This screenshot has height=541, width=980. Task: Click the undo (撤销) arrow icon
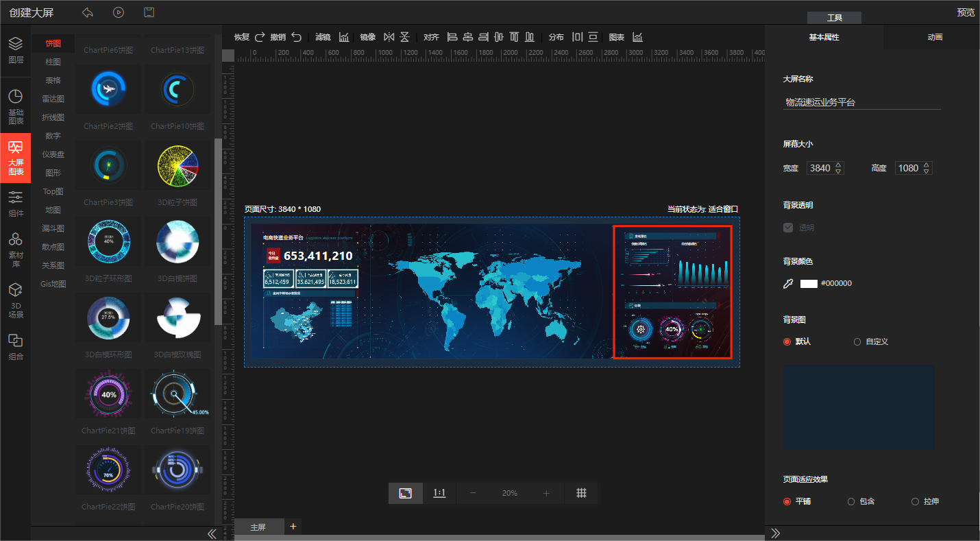coord(296,37)
